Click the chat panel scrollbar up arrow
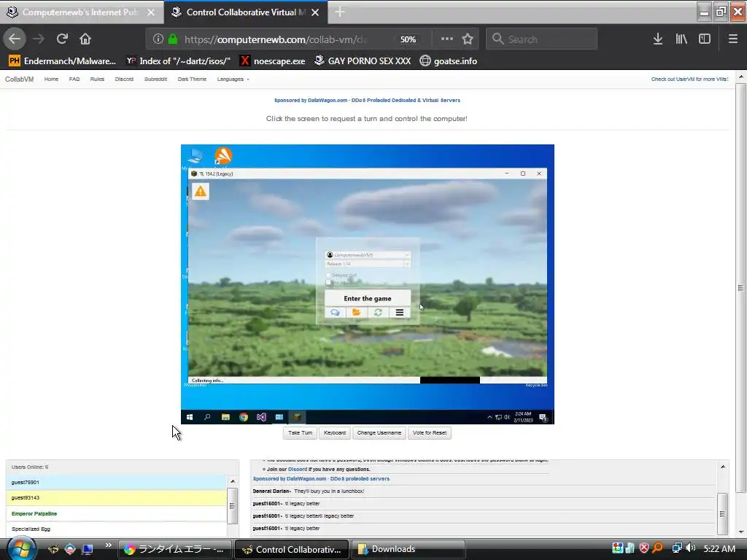 coord(723,467)
